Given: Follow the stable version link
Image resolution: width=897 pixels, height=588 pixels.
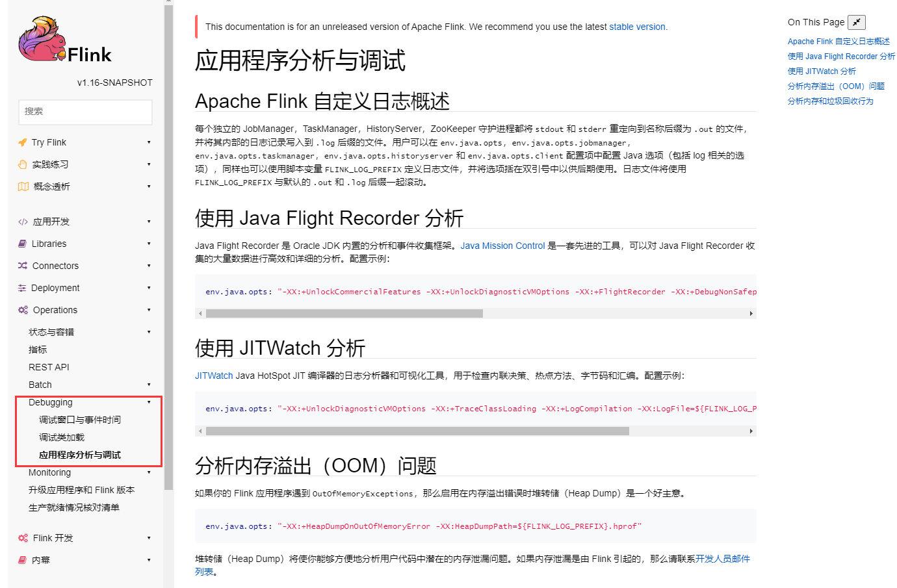Looking at the screenshot, I should [x=637, y=27].
